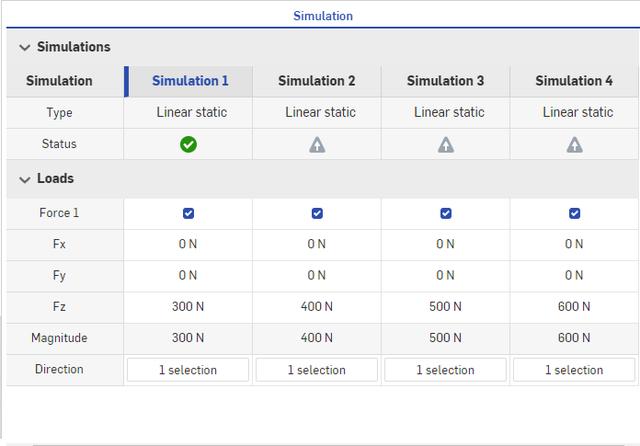
Task: Click the warning status icon for Simulation 2
Action: click(317, 144)
